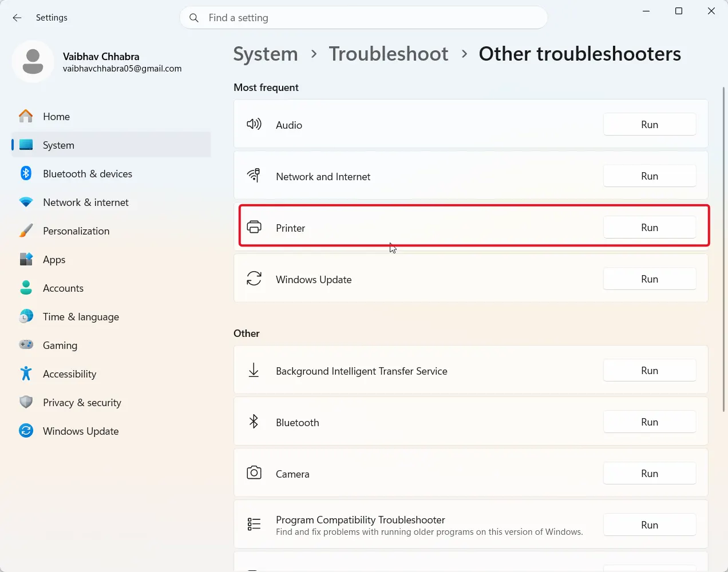The image size is (728, 572).
Task: Click the vaibhavchhabra05@gmail.com email text
Action: (122, 69)
